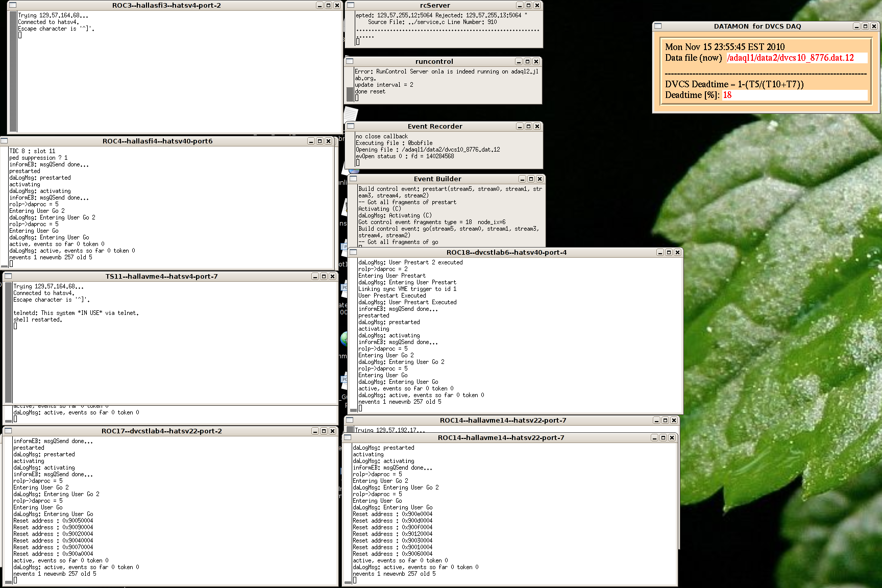Click 'evOpen status 0' line in Event Recorder

coord(405,156)
